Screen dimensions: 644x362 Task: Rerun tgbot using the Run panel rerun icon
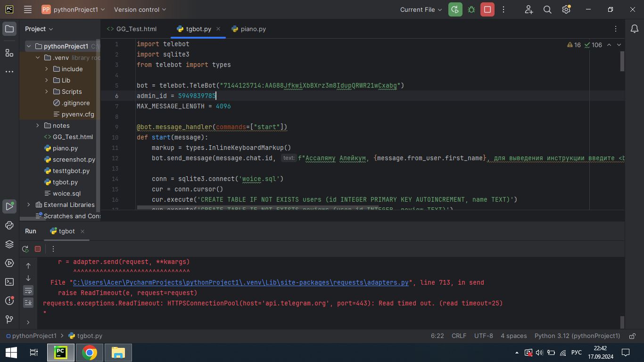tap(25, 249)
